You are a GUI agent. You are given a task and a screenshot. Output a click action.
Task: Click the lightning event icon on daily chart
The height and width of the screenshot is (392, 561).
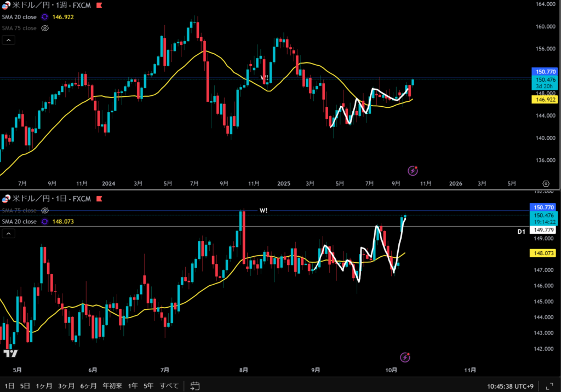405,358
